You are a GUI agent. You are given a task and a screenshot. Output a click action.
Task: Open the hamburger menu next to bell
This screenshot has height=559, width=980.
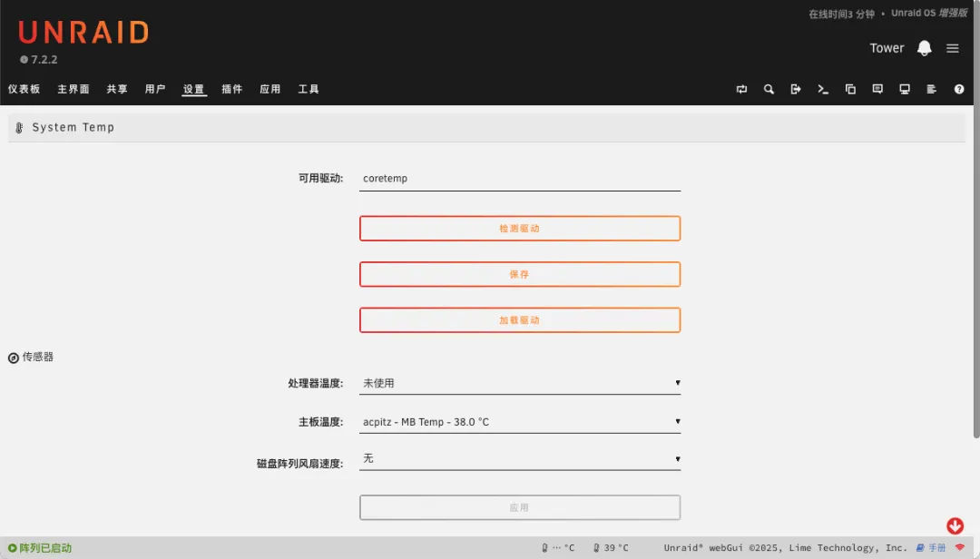(953, 48)
